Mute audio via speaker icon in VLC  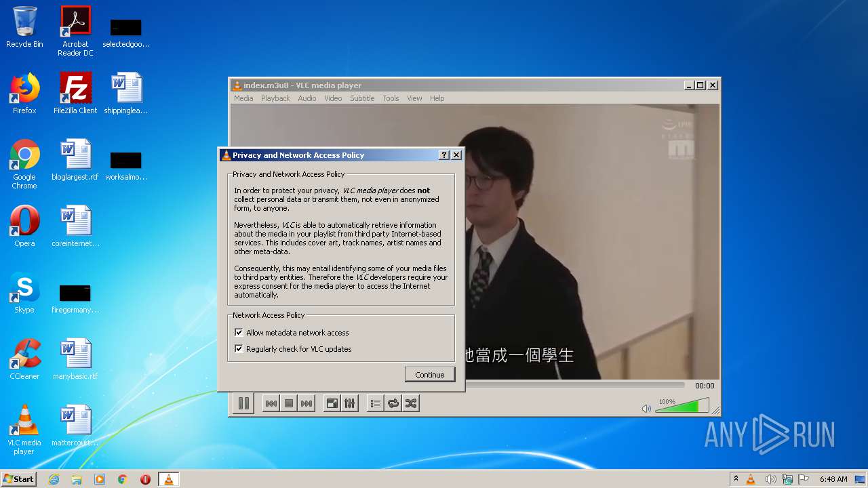(x=646, y=408)
